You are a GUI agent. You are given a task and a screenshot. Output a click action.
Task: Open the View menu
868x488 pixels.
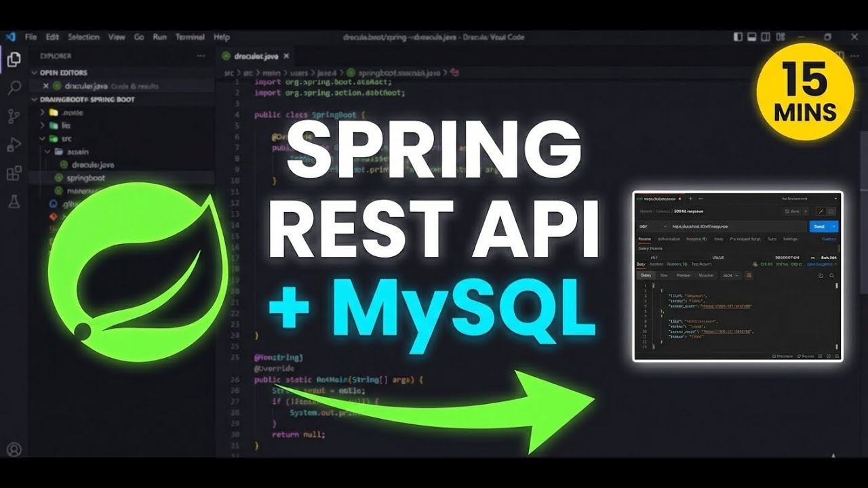[x=117, y=37]
